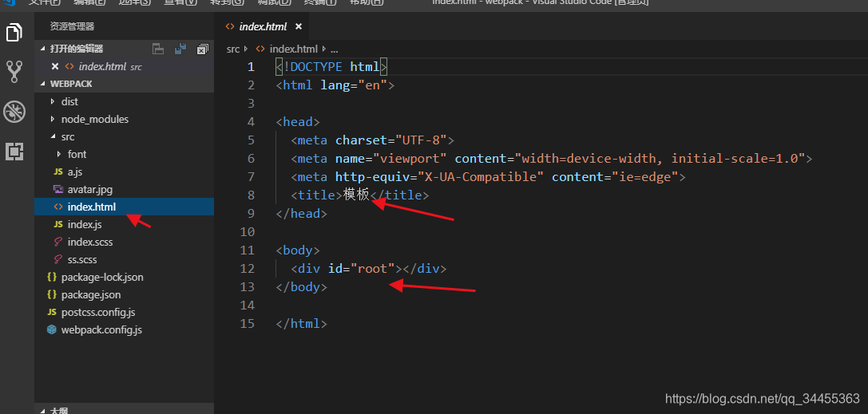Screen dimensions: 868x414
Task: Click line number 8 in the gutter
Action: [251, 195]
